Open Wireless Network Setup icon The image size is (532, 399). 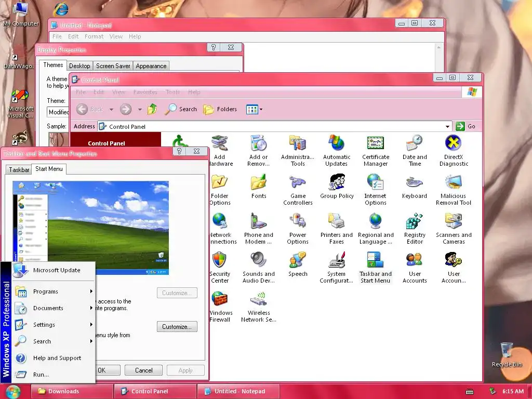[x=259, y=307]
